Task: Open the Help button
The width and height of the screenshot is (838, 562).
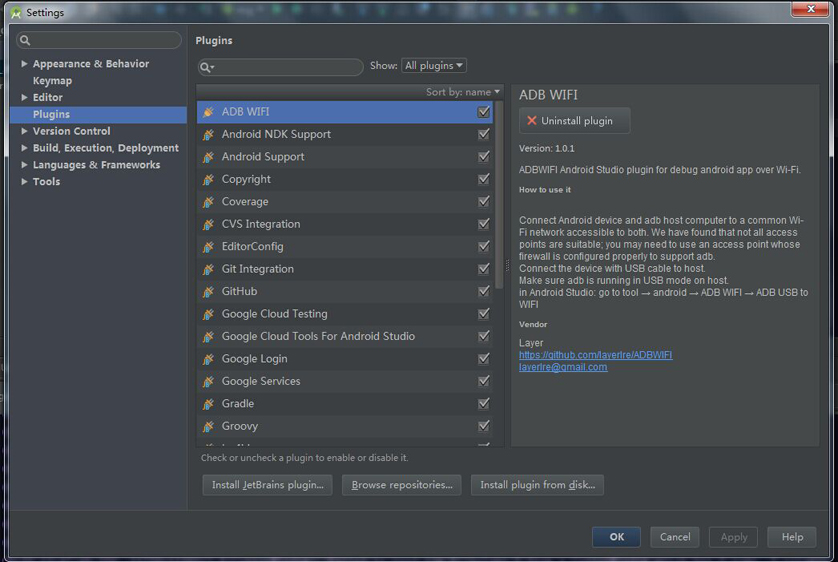Action: pyautogui.click(x=792, y=537)
